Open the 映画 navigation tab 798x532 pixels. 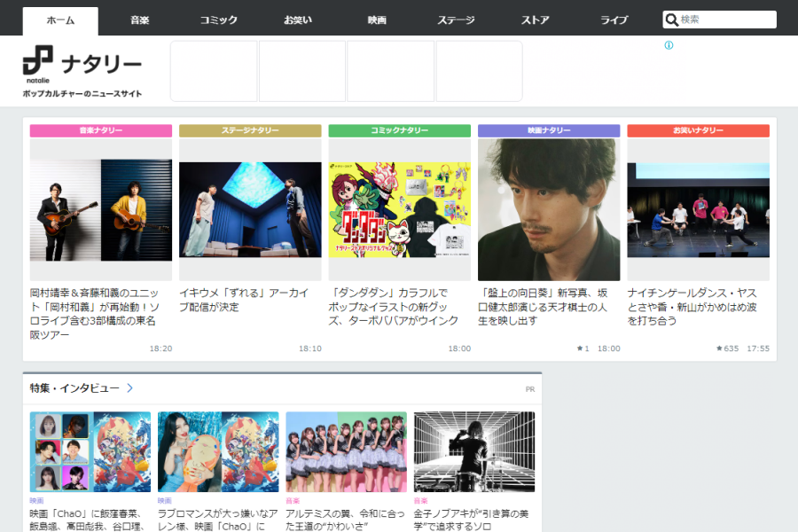pyautogui.click(x=377, y=20)
